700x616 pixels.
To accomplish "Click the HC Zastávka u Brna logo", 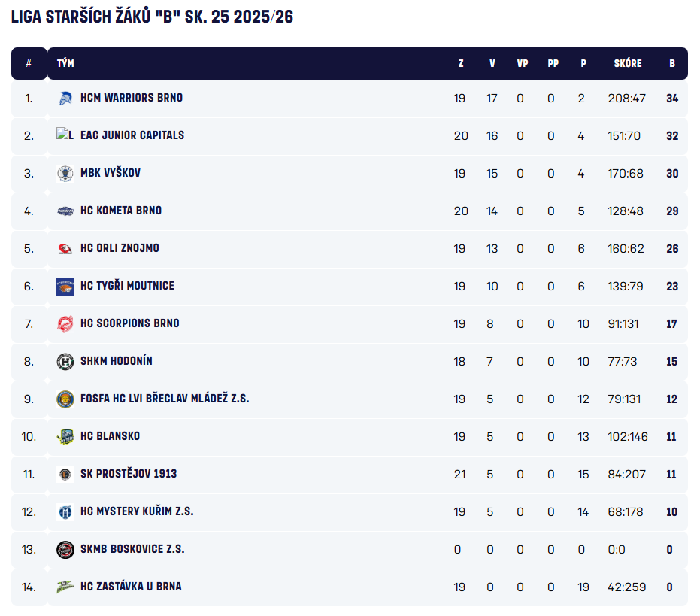I will (x=65, y=587).
